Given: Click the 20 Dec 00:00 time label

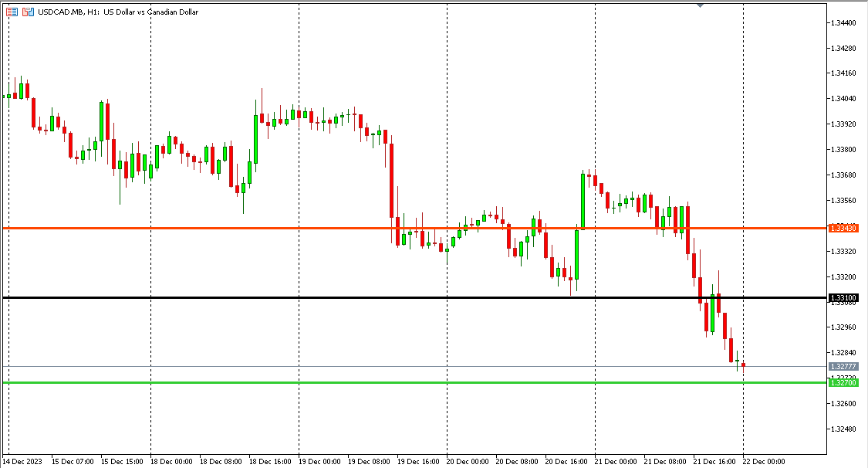Looking at the screenshot, I should click(x=467, y=461).
